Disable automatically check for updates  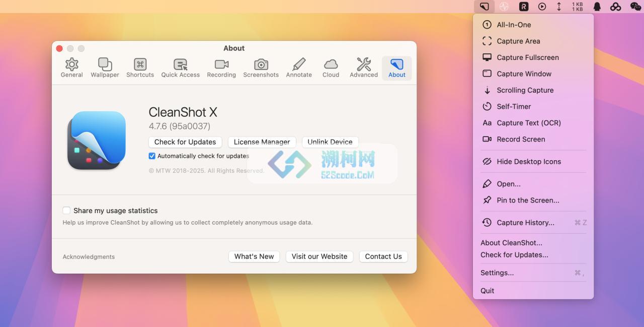click(152, 156)
